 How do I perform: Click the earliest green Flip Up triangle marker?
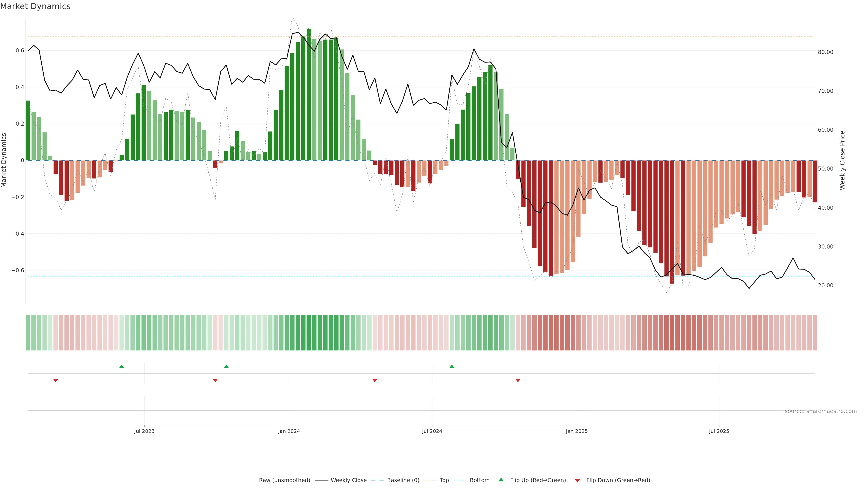(x=122, y=366)
